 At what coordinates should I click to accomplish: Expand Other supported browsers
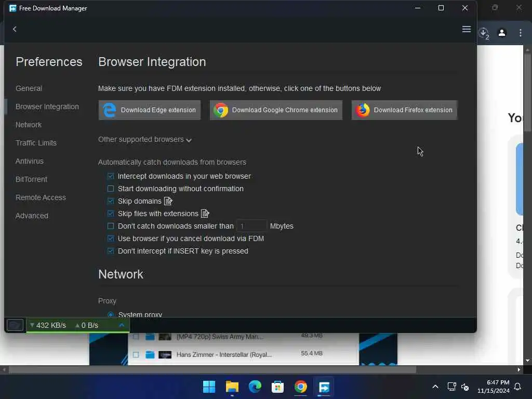click(x=145, y=139)
